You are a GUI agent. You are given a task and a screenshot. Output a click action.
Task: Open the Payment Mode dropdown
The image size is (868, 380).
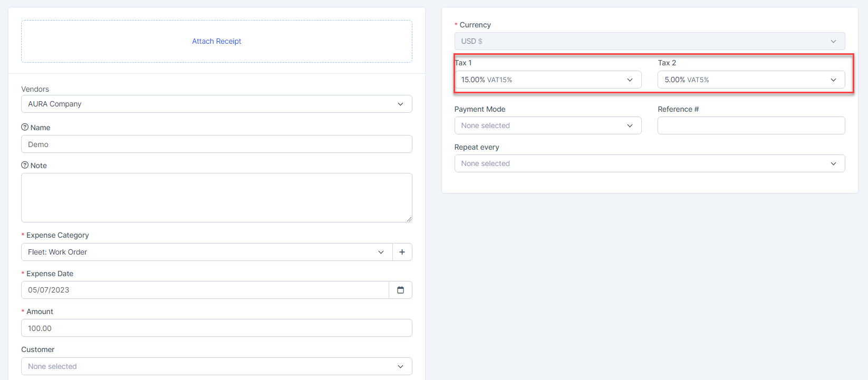click(547, 125)
